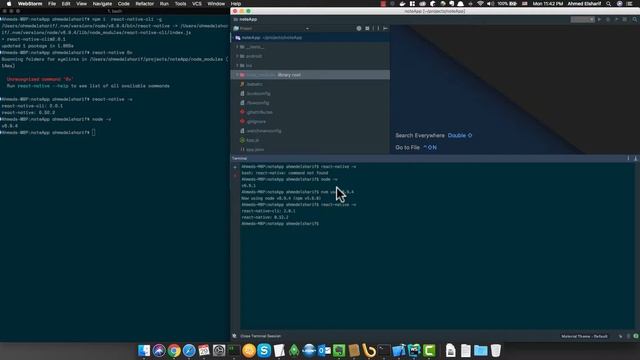Launch Google Chrome from the Dock
640x360 pixels.
[174, 351]
